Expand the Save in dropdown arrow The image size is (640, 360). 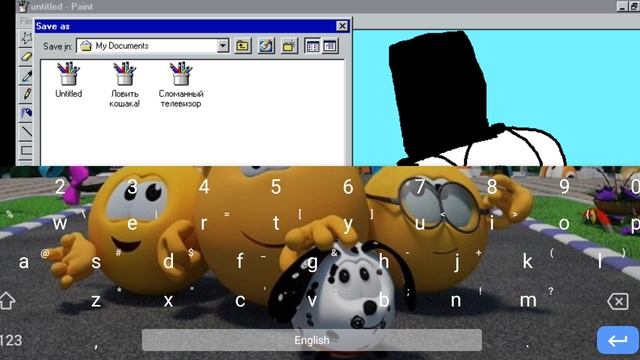coord(223,46)
